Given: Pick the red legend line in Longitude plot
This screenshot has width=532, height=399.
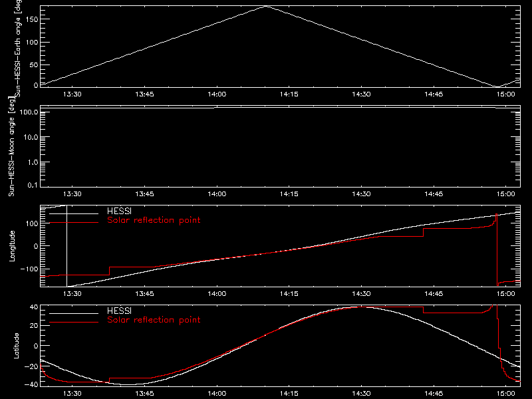Looking at the screenshot, I should (74, 223).
